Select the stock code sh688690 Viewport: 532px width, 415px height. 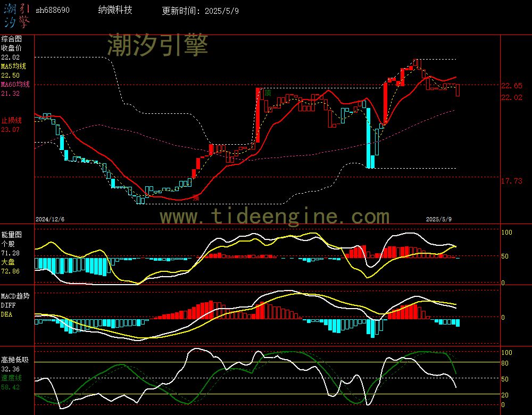[53, 10]
